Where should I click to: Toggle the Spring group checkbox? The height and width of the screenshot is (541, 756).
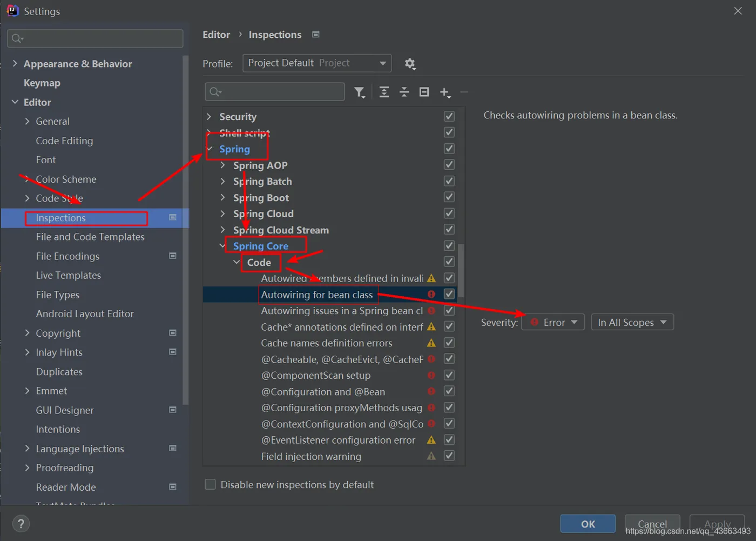pos(449,149)
